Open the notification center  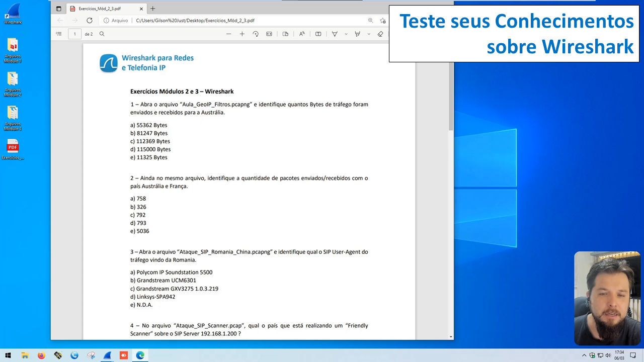(633, 355)
